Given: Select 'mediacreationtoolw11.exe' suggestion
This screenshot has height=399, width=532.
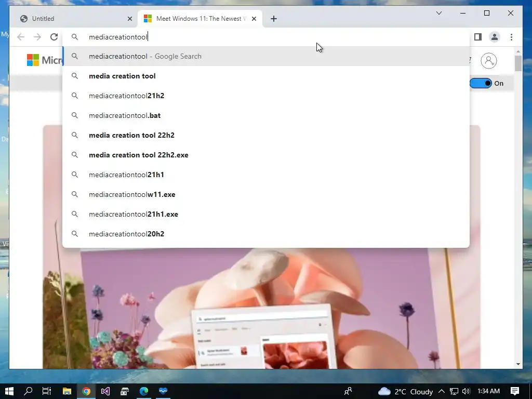Looking at the screenshot, I should point(266,194).
